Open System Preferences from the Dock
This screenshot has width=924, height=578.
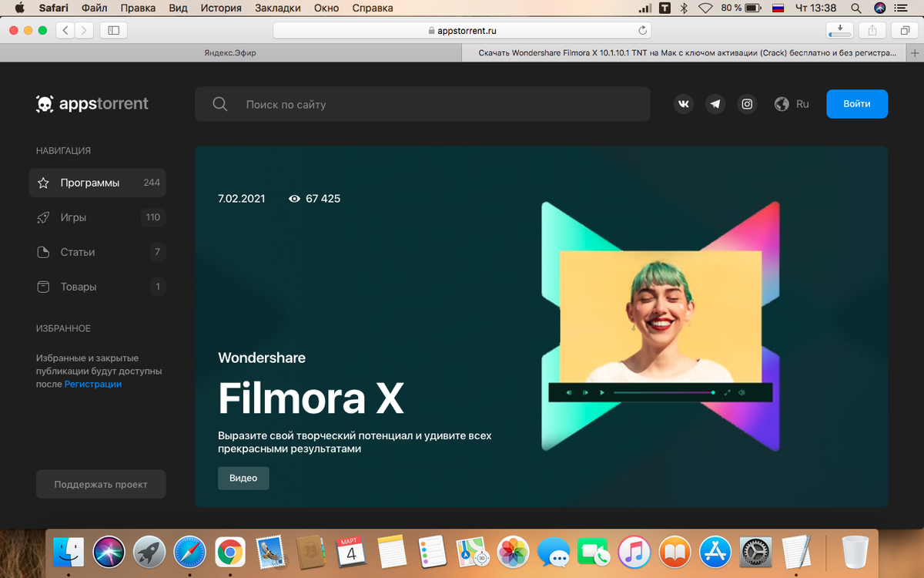coord(755,552)
